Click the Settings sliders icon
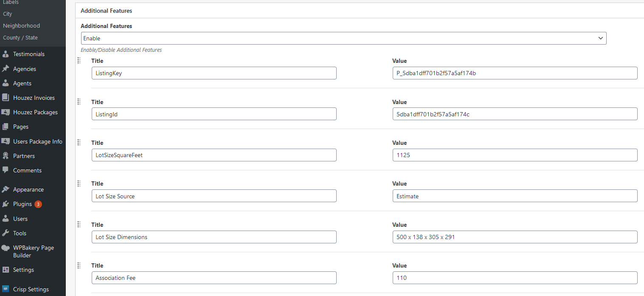Image resolution: width=644 pixels, height=296 pixels. [x=6, y=270]
